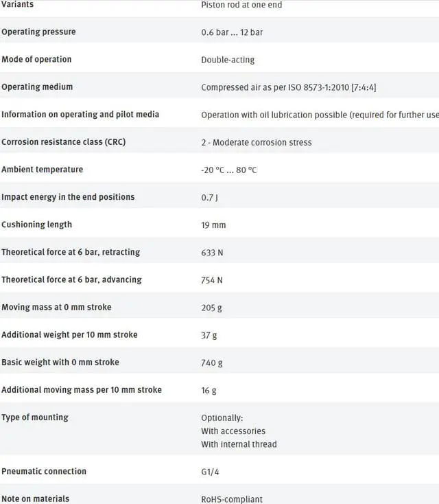Select the '205 g' moving mass value
The image size is (439, 504).
(x=211, y=308)
